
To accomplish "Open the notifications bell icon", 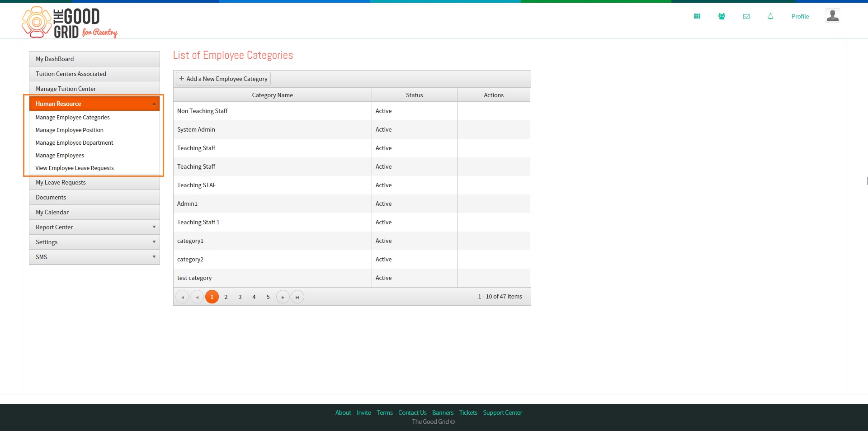I will coord(770,16).
